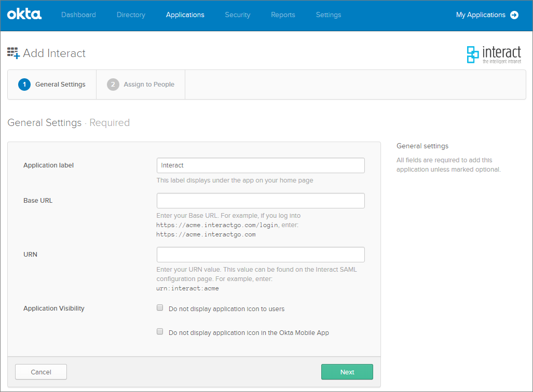Image resolution: width=533 pixels, height=392 pixels.
Task: Click 'Enter your Base URL' hint text
Action: click(228, 225)
